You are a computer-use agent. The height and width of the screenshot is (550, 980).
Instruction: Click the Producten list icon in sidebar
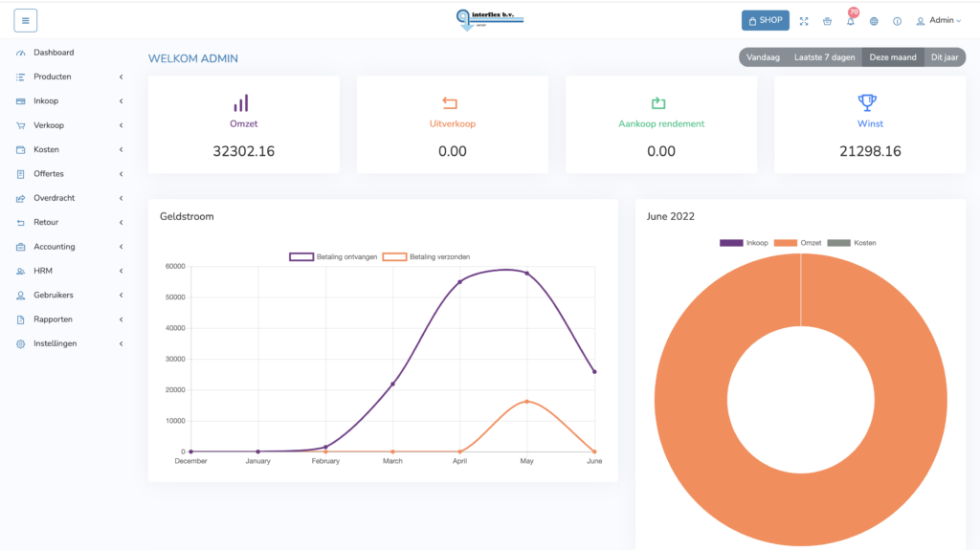[x=21, y=77]
